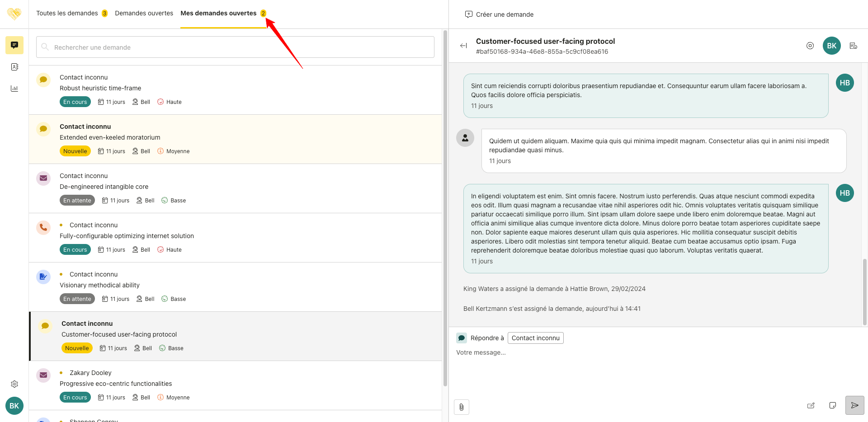Send the message with the paper-plane button
The image size is (868, 422).
click(x=854, y=405)
